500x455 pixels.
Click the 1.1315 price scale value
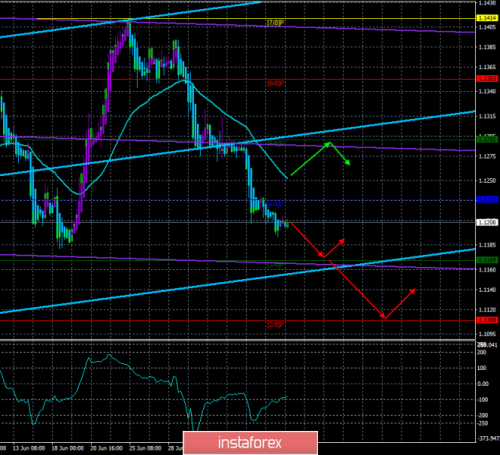487,116
